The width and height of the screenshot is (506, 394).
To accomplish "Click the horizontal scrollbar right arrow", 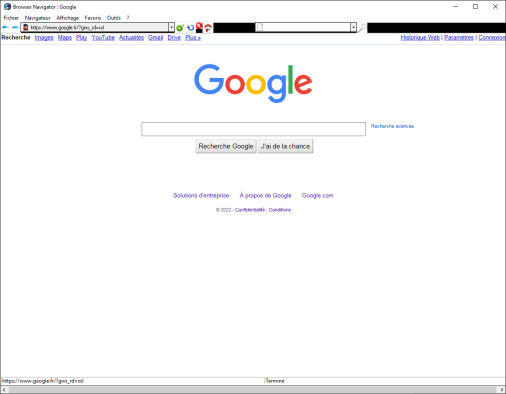I will (502, 390).
